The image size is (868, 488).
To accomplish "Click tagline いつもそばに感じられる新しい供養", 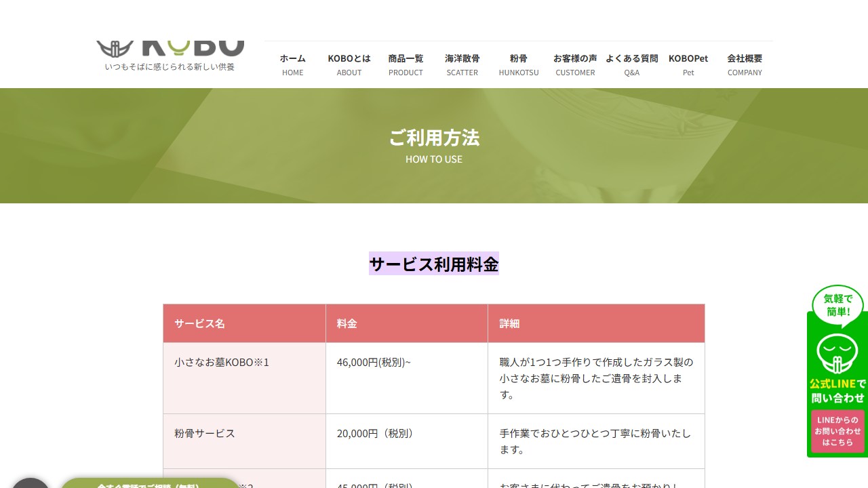I will pos(170,66).
